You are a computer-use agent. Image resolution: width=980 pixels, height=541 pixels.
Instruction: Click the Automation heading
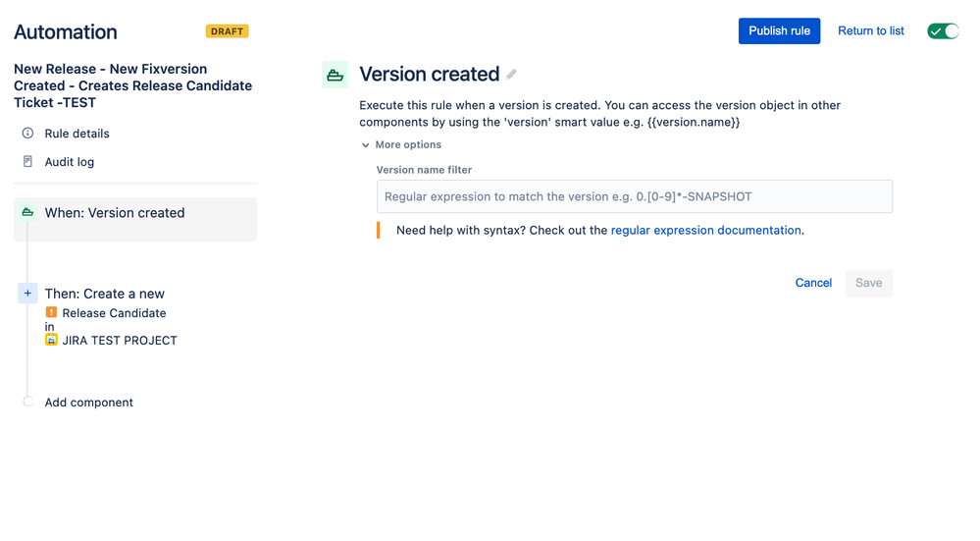66,31
